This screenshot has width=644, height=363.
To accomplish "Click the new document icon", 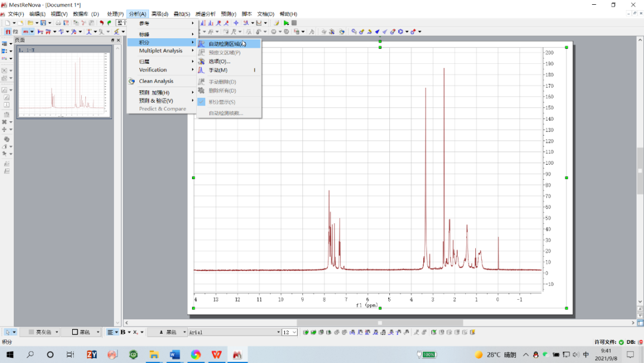I will point(7,23).
